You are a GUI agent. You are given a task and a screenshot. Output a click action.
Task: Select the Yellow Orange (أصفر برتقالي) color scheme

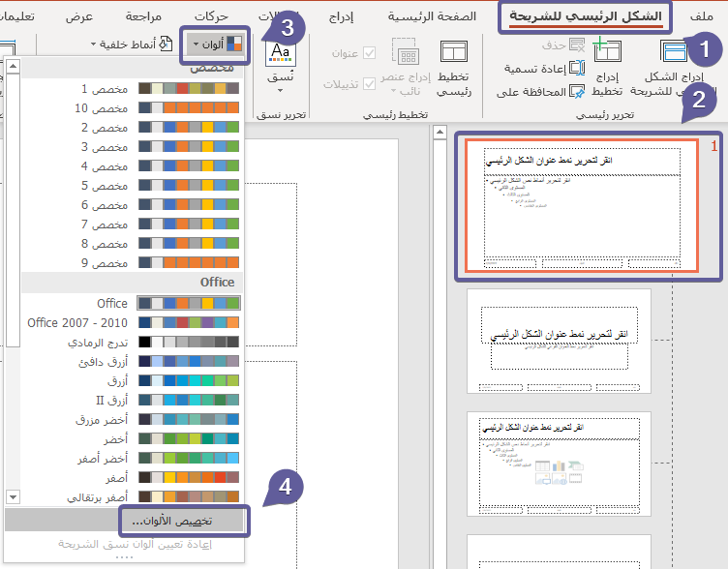132,497
